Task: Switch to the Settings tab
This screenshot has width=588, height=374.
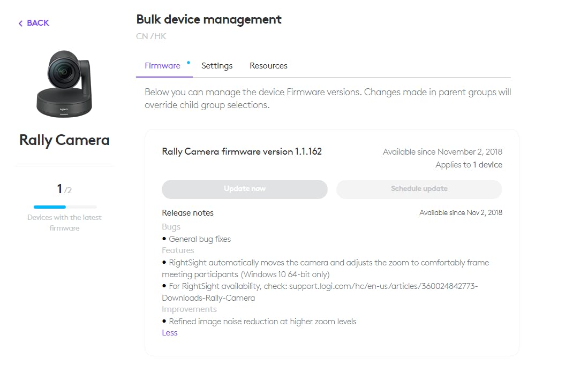Action: coord(217,66)
